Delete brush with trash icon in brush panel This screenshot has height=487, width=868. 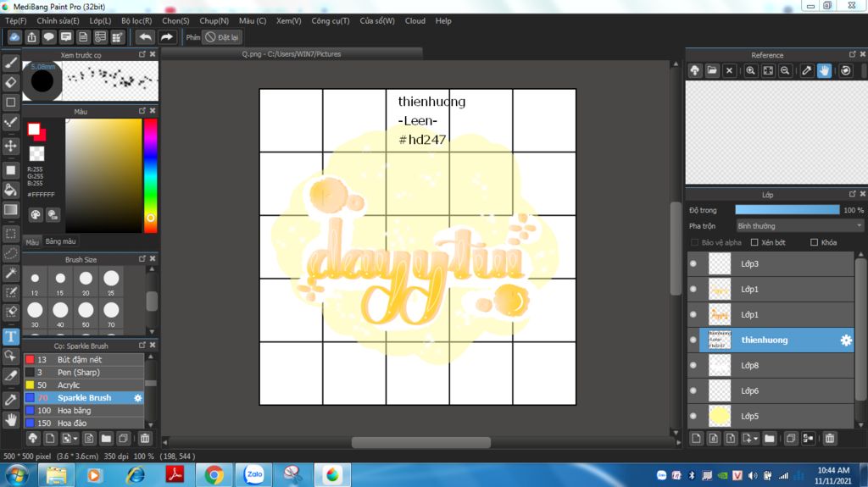(x=144, y=439)
